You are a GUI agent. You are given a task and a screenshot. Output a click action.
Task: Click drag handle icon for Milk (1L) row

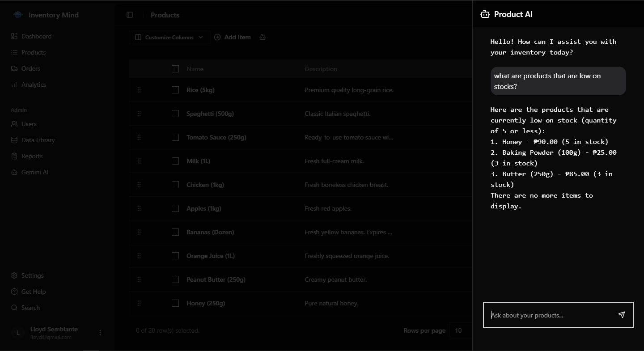[139, 161]
